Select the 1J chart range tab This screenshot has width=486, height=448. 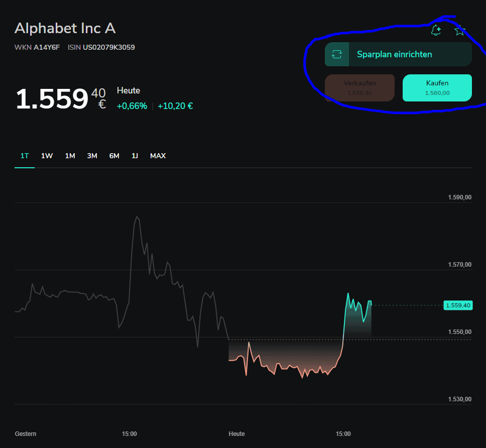coord(135,156)
